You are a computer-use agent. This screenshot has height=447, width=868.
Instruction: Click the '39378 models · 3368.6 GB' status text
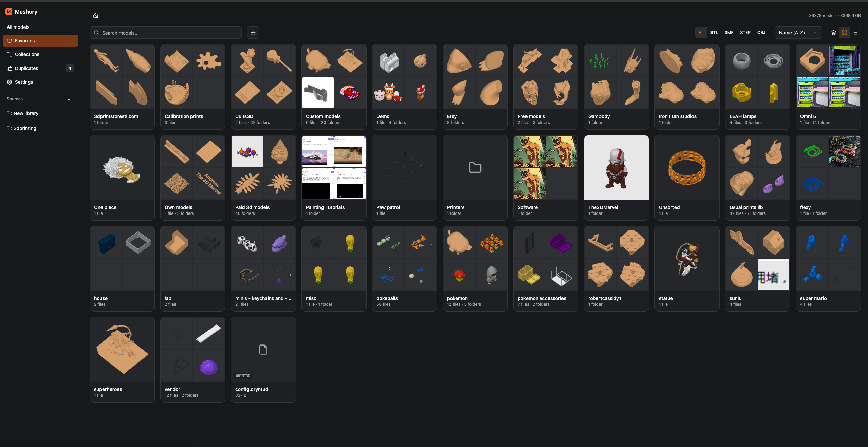coord(835,16)
